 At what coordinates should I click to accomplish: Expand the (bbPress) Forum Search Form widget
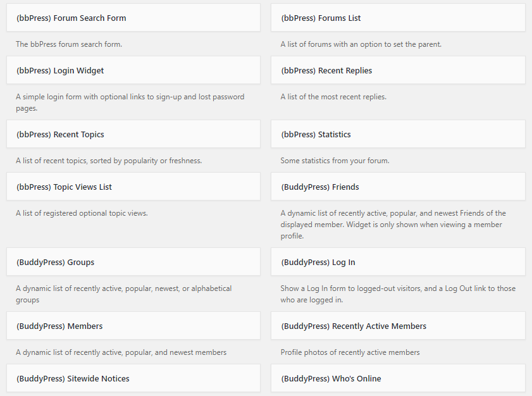133,18
